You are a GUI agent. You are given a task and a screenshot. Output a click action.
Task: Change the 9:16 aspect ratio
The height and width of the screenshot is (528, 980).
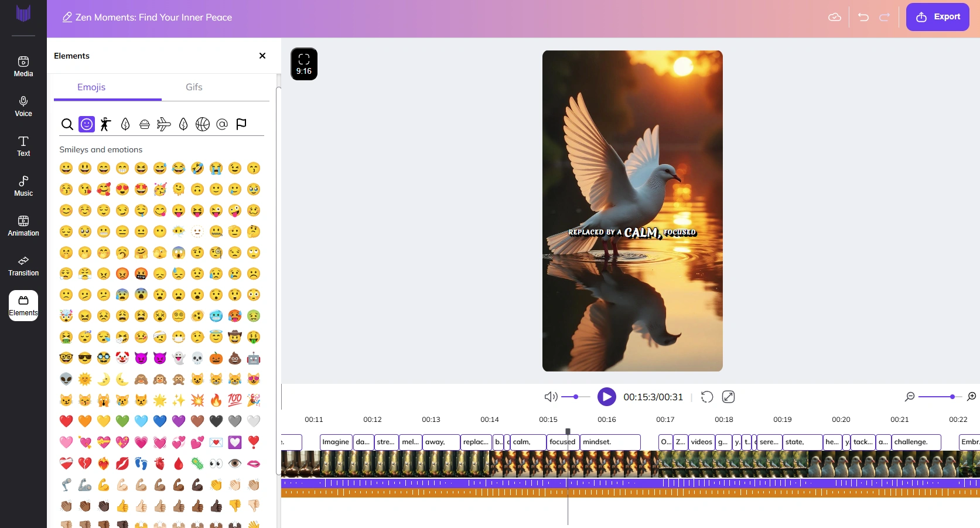click(x=304, y=64)
